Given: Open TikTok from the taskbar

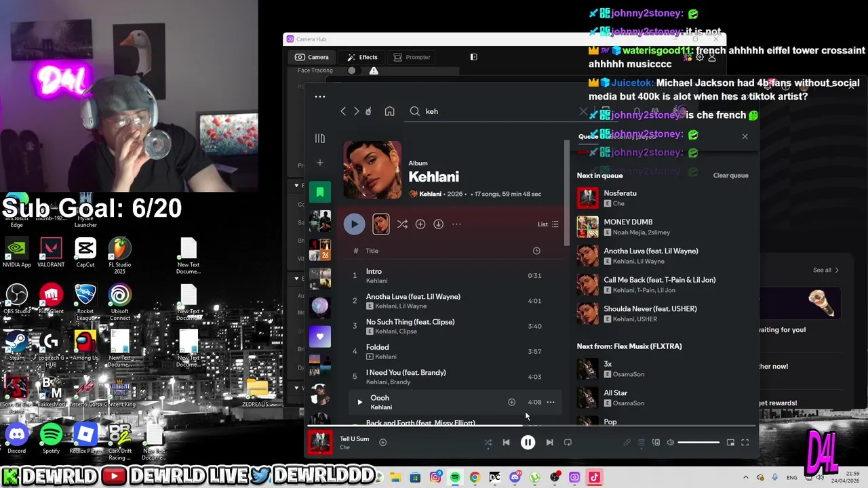Looking at the screenshot, I should [x=594, y=477].
